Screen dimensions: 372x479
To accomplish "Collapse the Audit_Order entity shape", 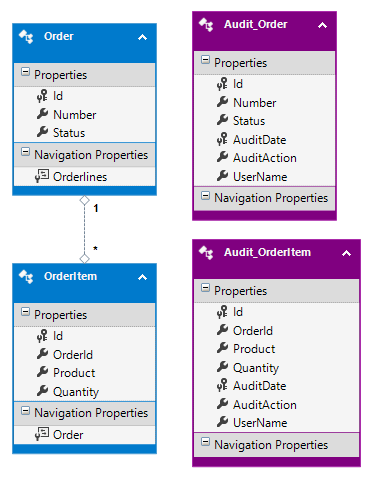I will [x=322, y=25].
